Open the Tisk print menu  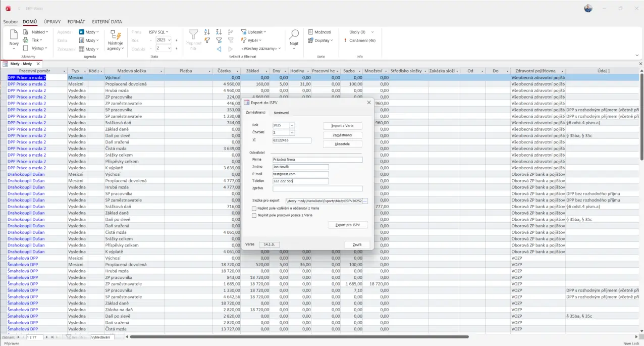pyautogui.click(x=33, y=40)
